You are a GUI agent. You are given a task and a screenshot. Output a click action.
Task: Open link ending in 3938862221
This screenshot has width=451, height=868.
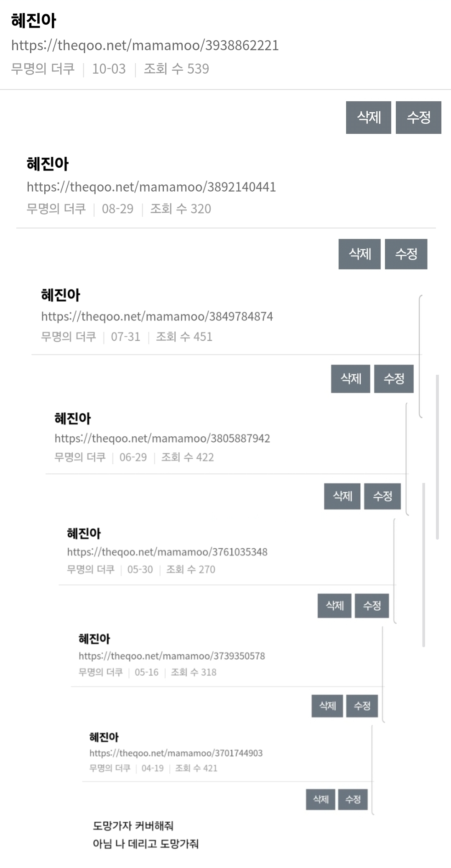(145, 45)
